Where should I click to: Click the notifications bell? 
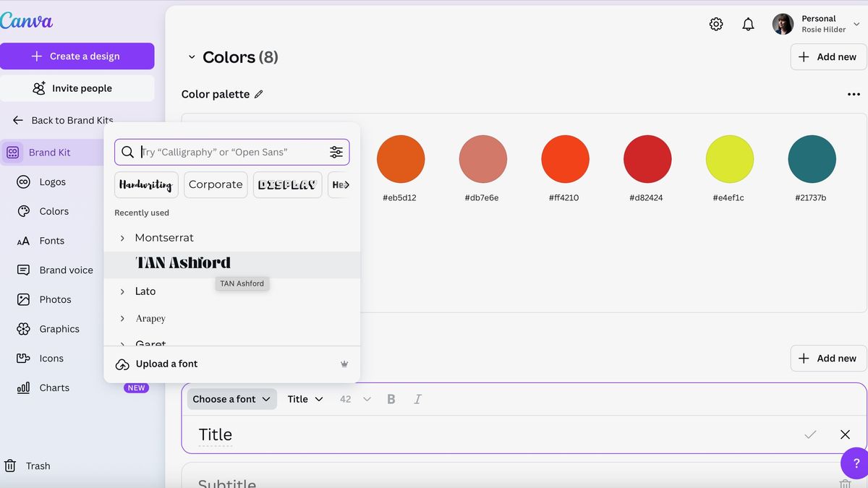[x=748, y=24]
